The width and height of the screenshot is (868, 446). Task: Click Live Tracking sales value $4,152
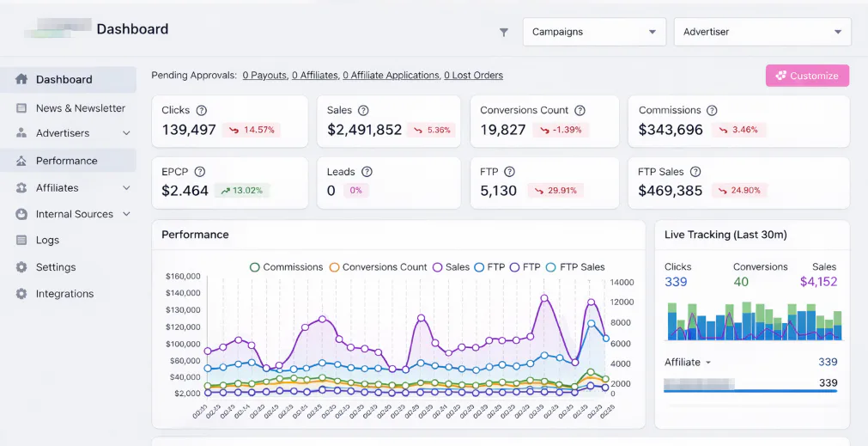click(818, 282)
